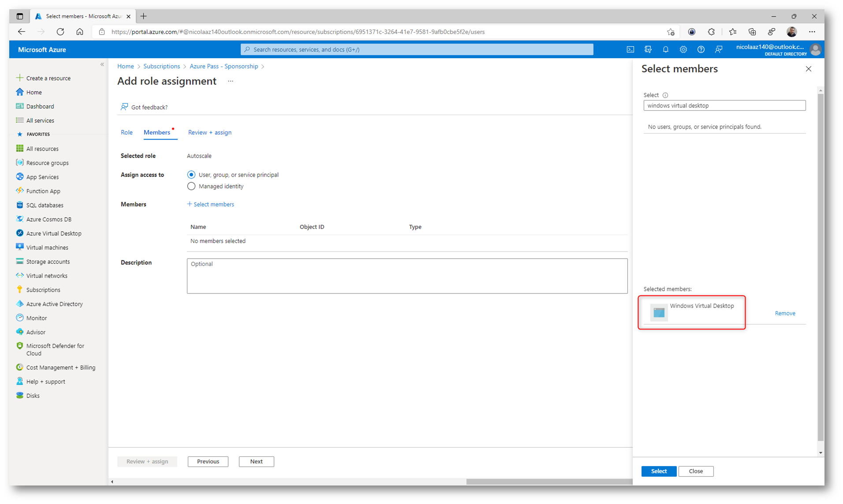Select User, group, or service principal option
This screenshot has width=843, height=504.
(191, 174)
